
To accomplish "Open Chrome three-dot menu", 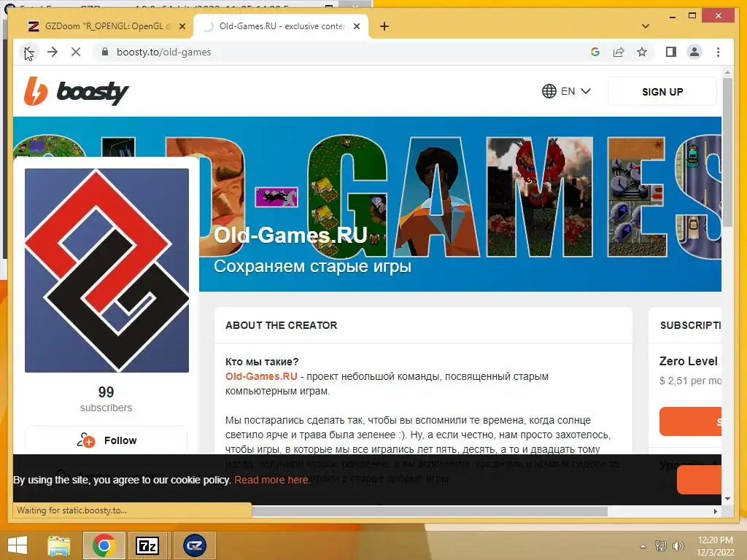I will (718, 52).
